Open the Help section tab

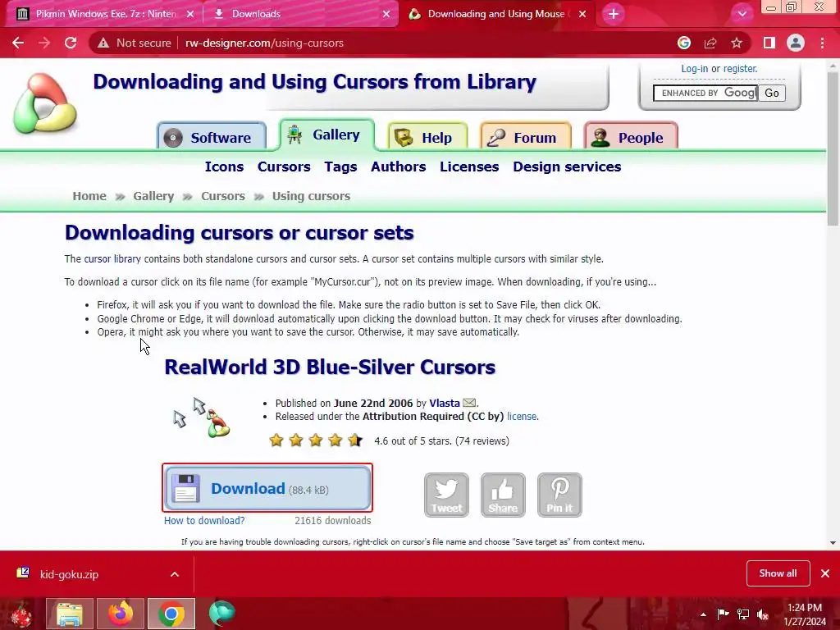pyautogui.click(x=427, y=137)
